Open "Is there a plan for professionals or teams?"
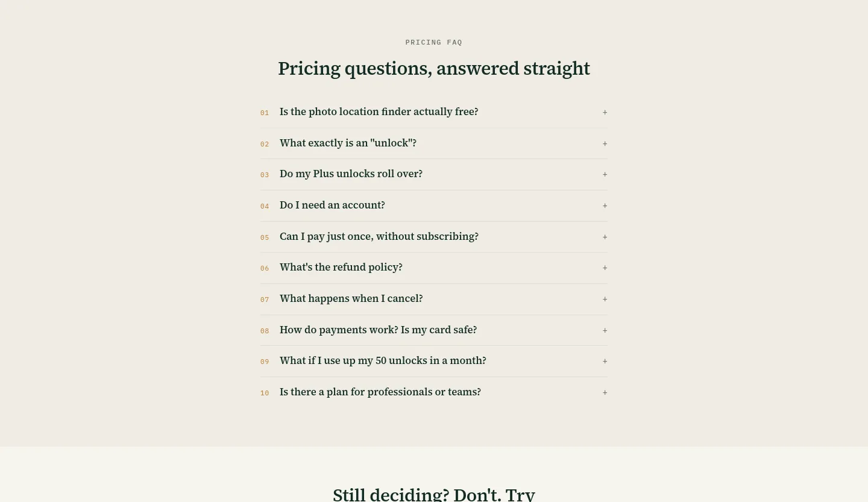The height and width of the screenshot is (502, 868). tap(434, 392)
